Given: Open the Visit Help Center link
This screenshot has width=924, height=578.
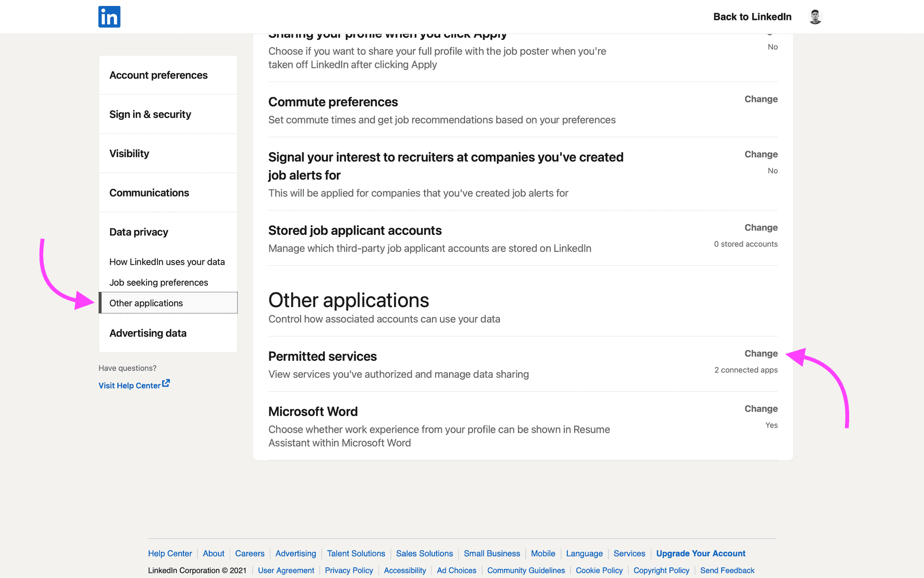Looking at the screenshot, I should pos(129,386).
